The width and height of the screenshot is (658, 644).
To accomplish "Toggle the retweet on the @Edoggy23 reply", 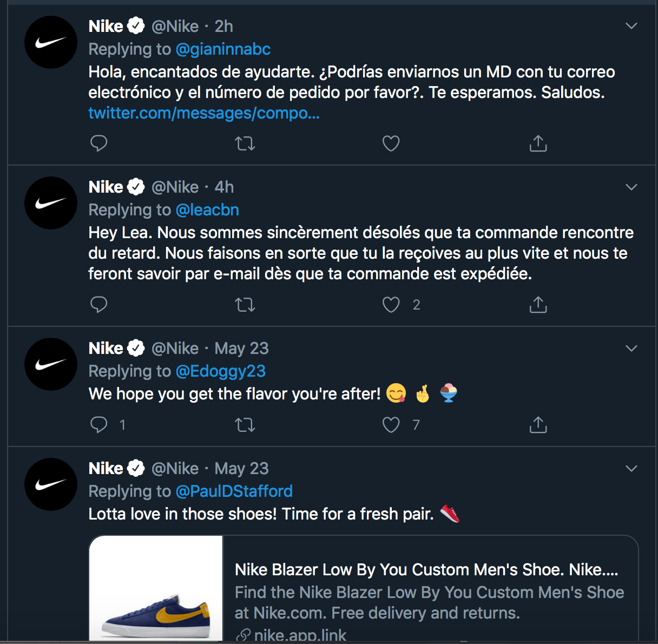I will [245, 425].
